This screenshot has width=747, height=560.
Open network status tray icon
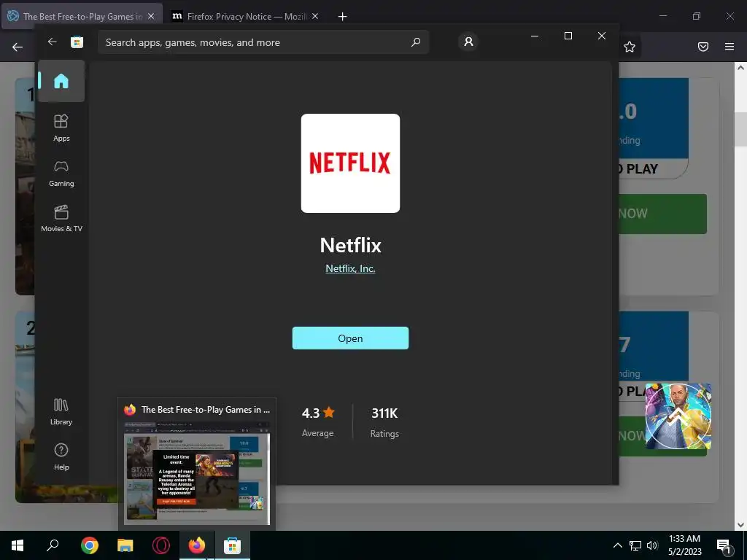pos(635,545)
